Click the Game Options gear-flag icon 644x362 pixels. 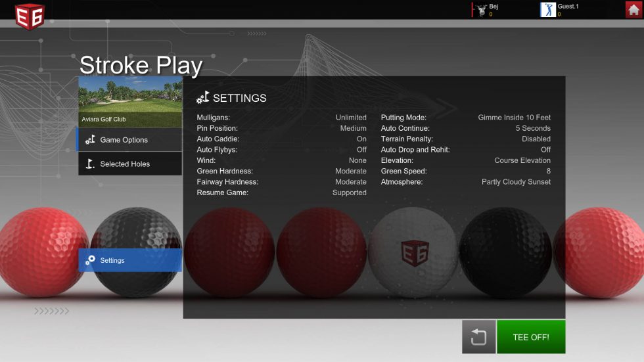(91, 140)
